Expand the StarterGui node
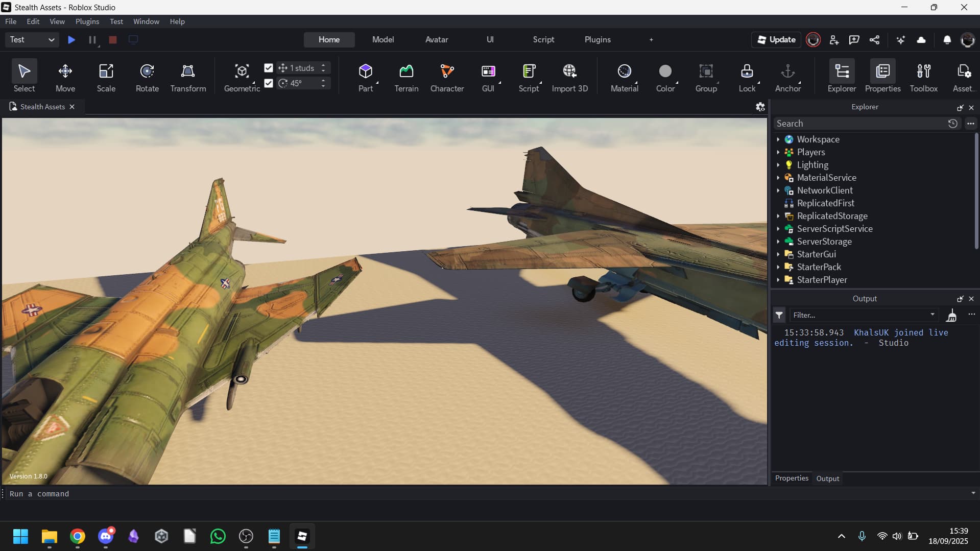The image size is (980, 551). [x=778, y=254]
